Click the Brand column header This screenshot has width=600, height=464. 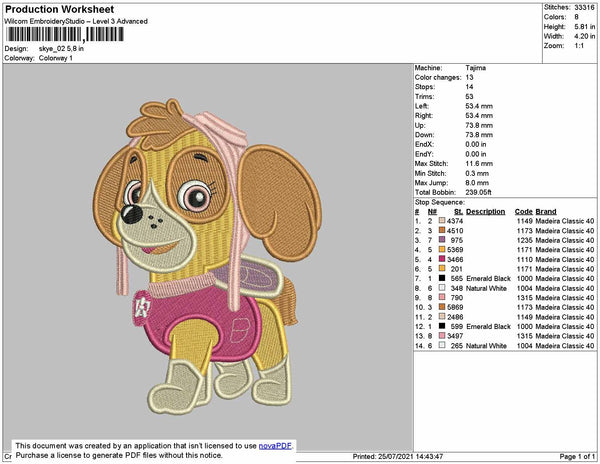(546, 212)
